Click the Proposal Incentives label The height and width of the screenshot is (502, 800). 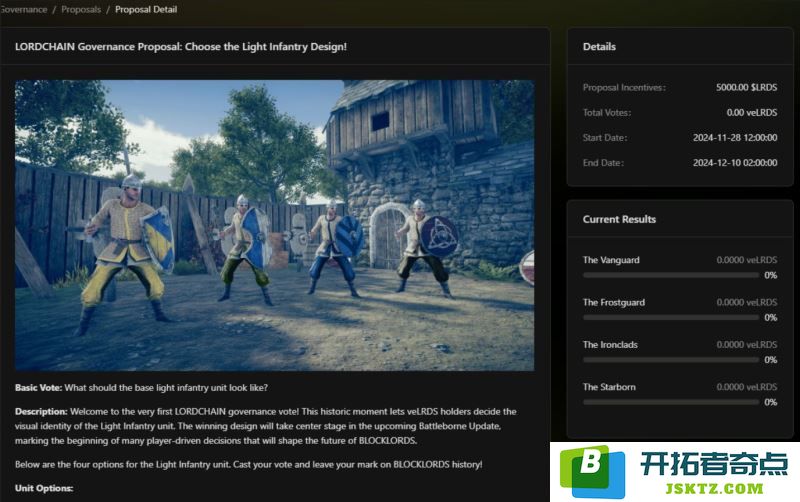(x=624, y=87)
